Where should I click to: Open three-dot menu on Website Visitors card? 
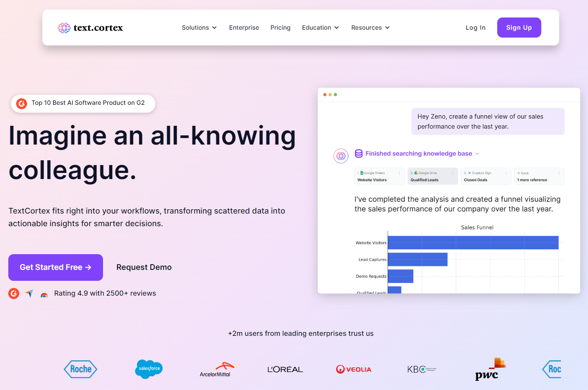[399, 173]
